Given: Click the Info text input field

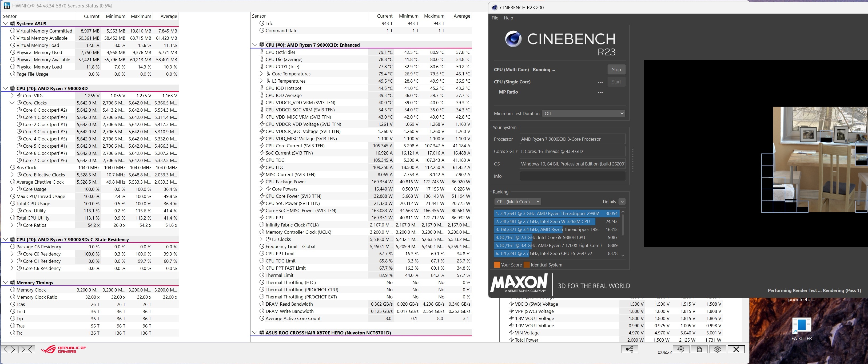Looking at the screenshot, I should coord(572,176).
